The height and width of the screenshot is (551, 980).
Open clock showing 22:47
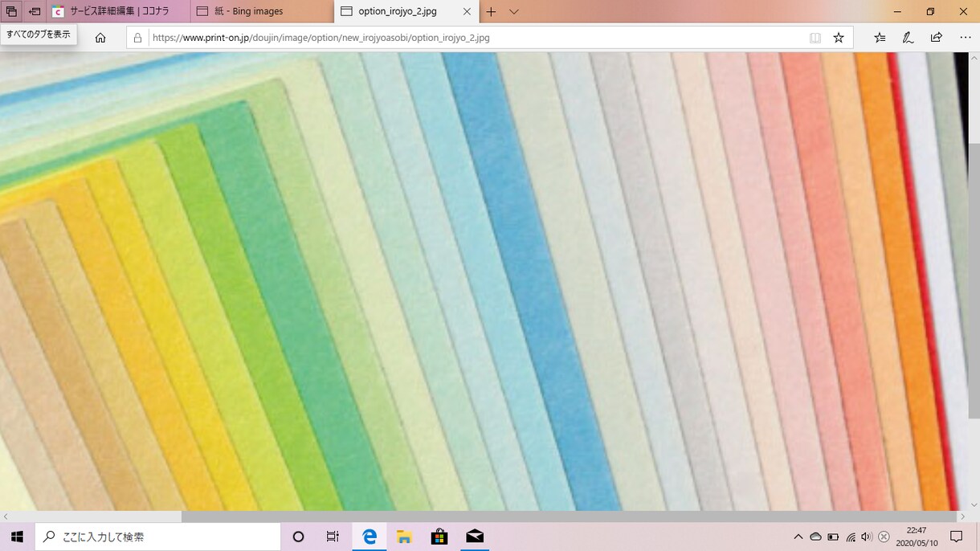tap(917, 537)
